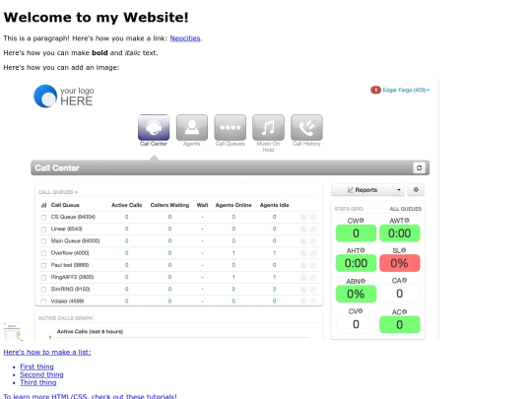Open the Call Center headset icon
532x399 pixels.
pos(154,127)
